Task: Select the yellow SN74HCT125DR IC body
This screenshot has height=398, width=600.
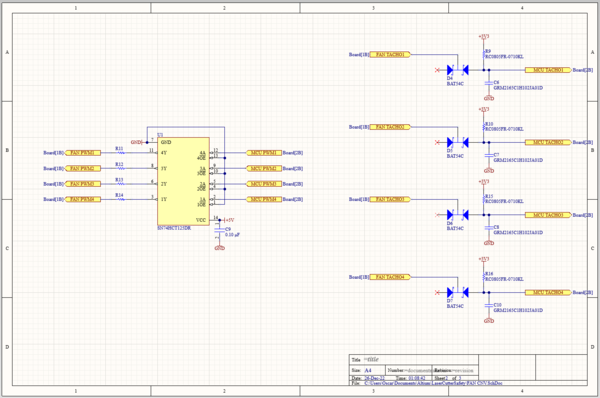Action: [183, 181]
